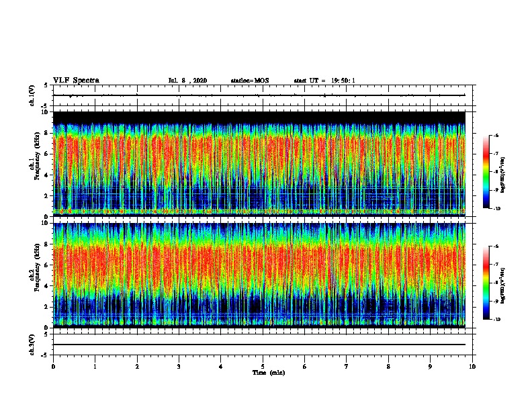Click the "5" voltage tick of ch.3(V) panel
This screenshot has height=411, width=532.
coord(46,334)
